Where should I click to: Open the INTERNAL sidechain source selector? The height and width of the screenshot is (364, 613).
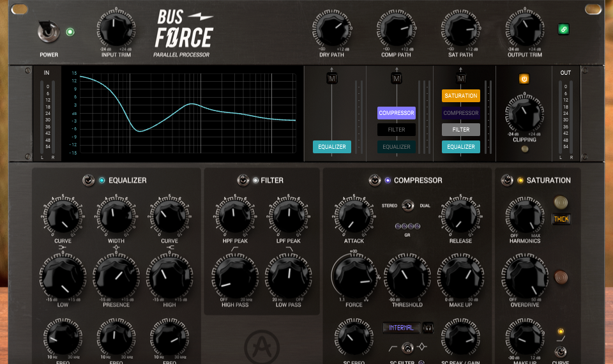[x=401, y=328]
